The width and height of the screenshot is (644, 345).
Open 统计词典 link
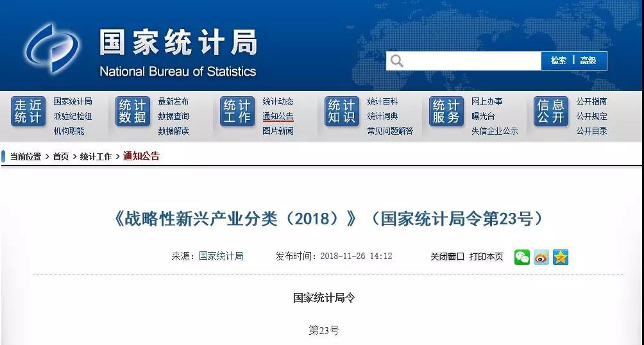[382, 116]
